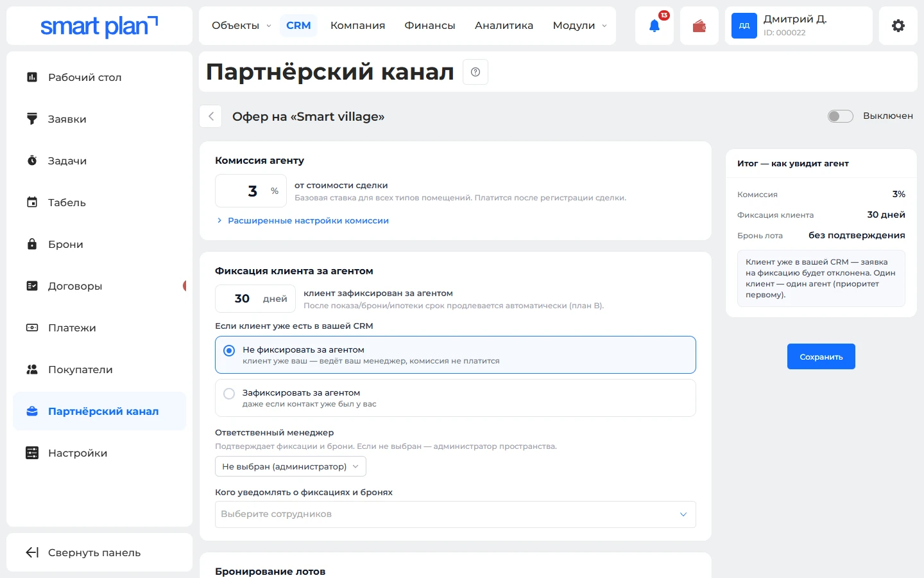Click Свернуть панель label
The image size is (924, 578).
94,553
